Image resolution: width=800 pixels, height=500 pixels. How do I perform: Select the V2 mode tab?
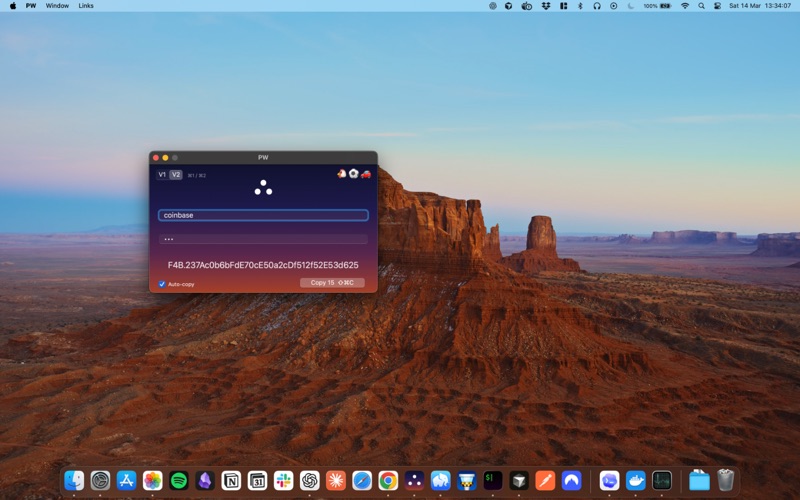point(176,174)
